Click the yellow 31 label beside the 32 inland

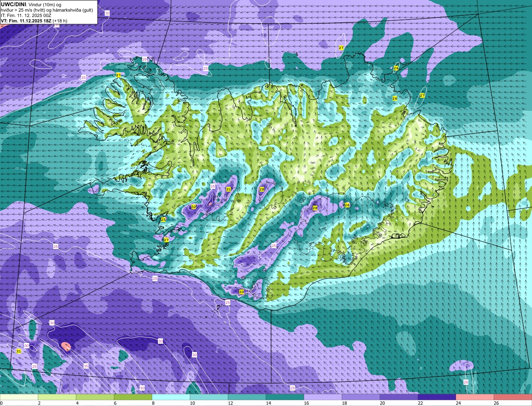tap(229, 189)
